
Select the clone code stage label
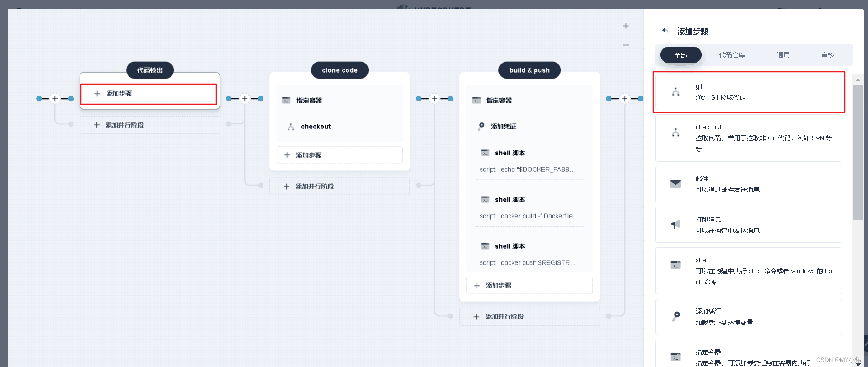point(340,70)
